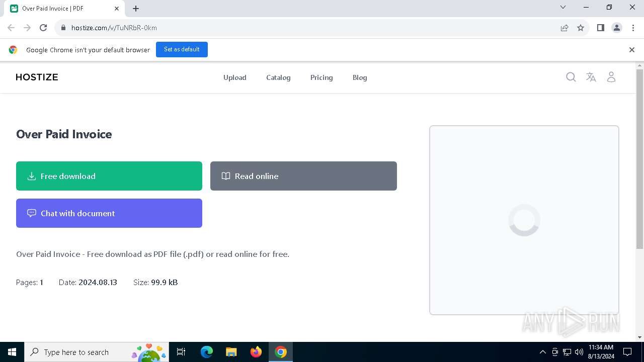Go to the Pricing page
Viewport: 644px width, 362px height.
(x=321, y=77)
